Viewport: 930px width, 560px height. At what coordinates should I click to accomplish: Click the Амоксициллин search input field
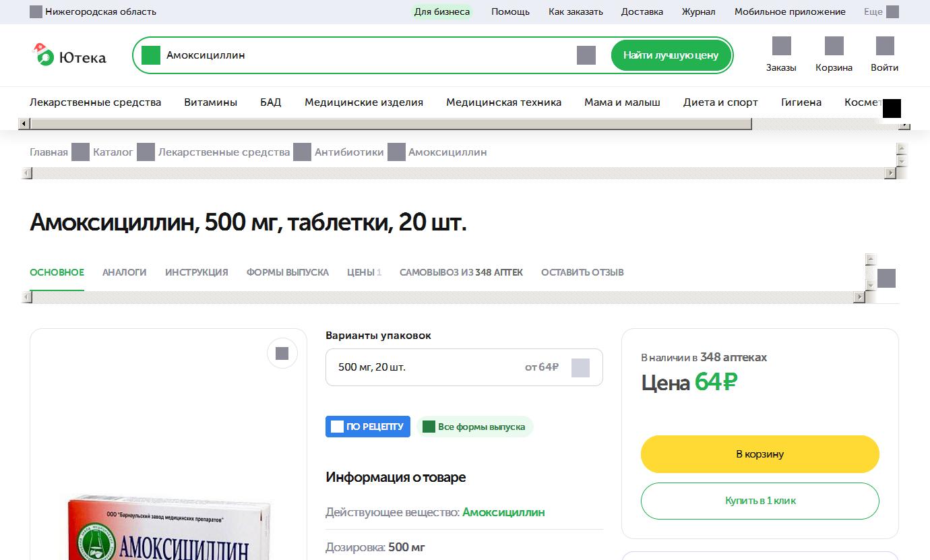tap(364, 55)
